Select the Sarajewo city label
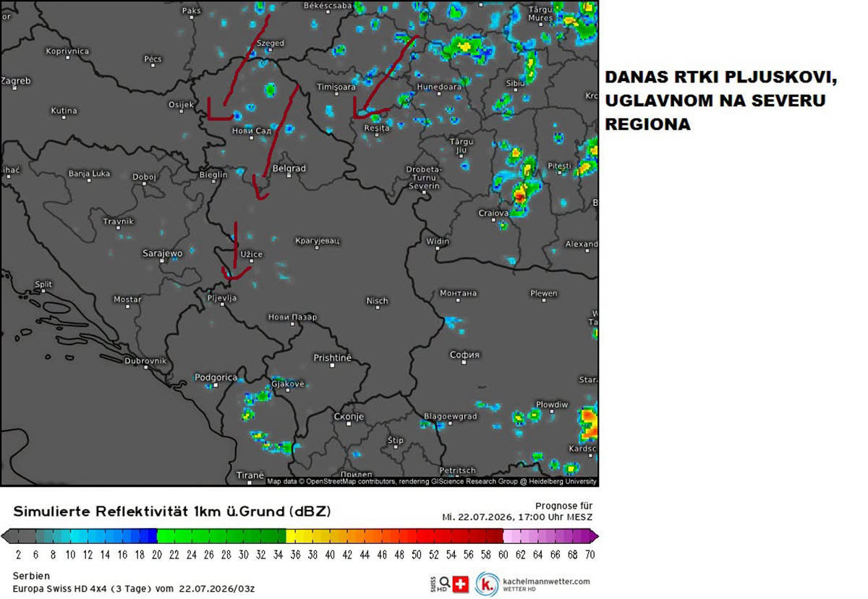Image resolution: width=868 pixels, height=599 pixels. click(x=163, y=253)
